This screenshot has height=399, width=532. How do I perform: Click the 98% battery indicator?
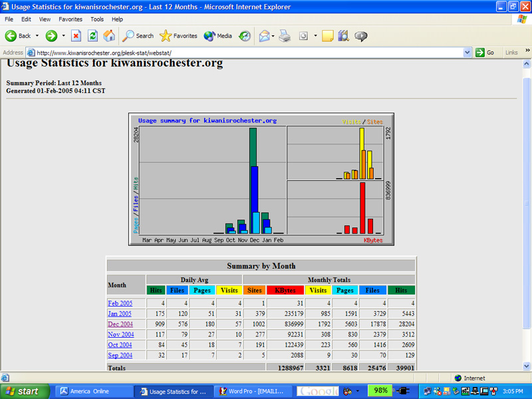[x=380, y=390]
